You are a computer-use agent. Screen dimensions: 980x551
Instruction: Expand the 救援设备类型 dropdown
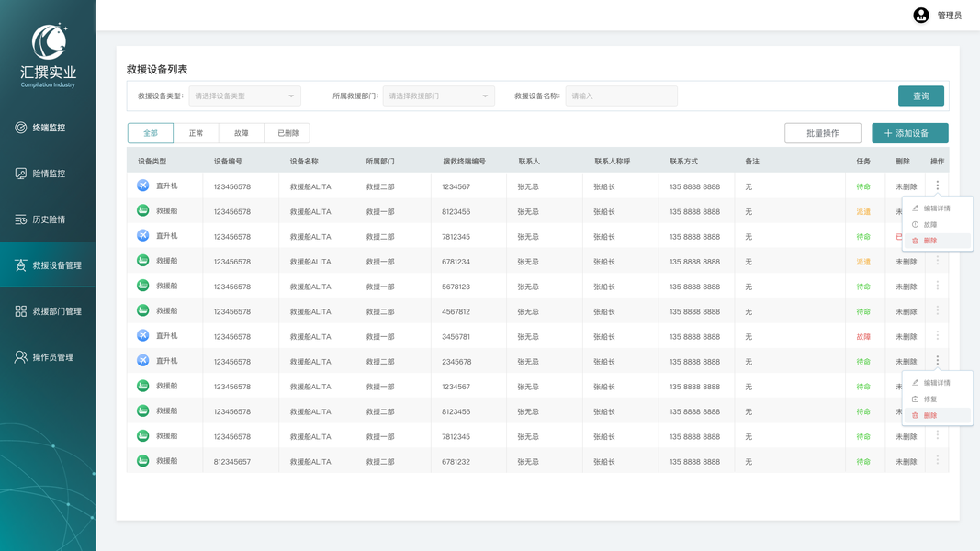244,96
